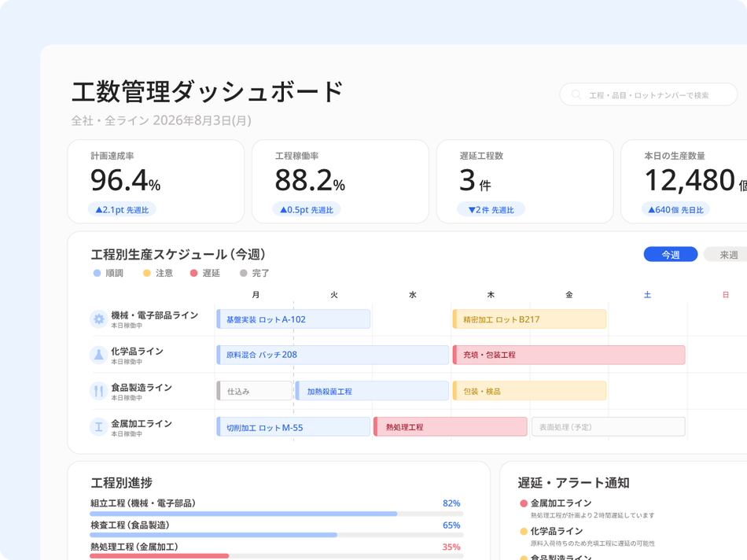Click the 日 day column header
The height and width of the screenshot is (560, 747).
[x=726, y=294]
